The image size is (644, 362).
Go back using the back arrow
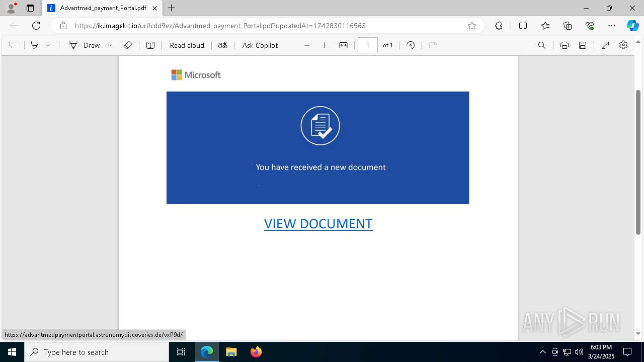(x=14, y=26)
